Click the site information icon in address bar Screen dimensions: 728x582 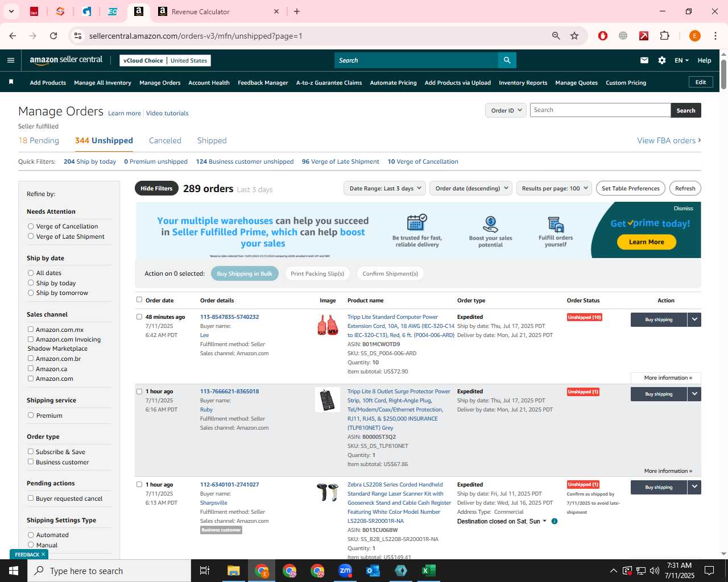tap(78, 36)
